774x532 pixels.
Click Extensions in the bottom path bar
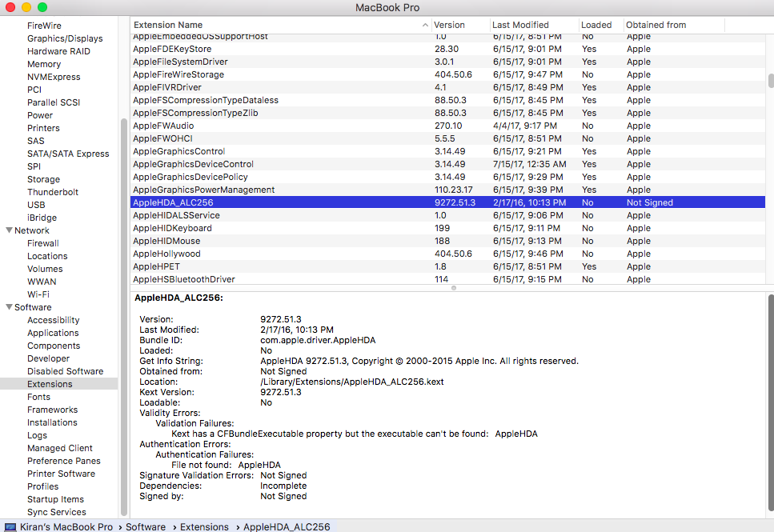tap(204, 526)
